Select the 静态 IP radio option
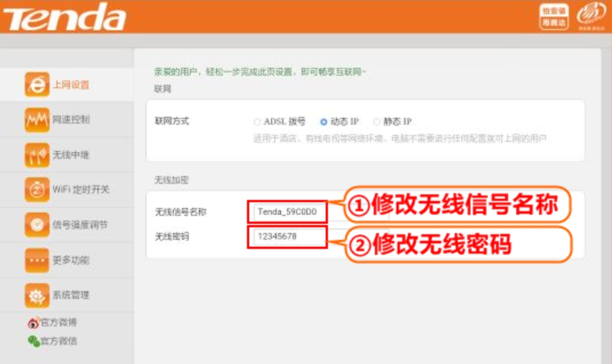Viewport: 612px width, 364px height. [x=376, y=122]
